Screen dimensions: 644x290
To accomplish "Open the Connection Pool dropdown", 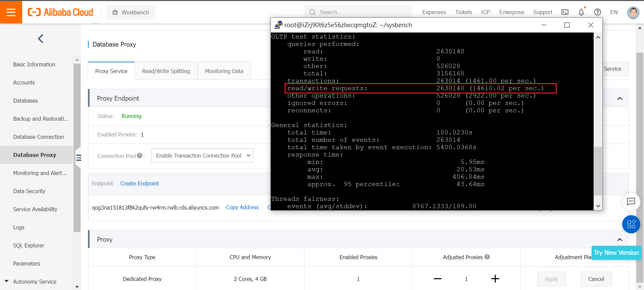I will (202, 156).
